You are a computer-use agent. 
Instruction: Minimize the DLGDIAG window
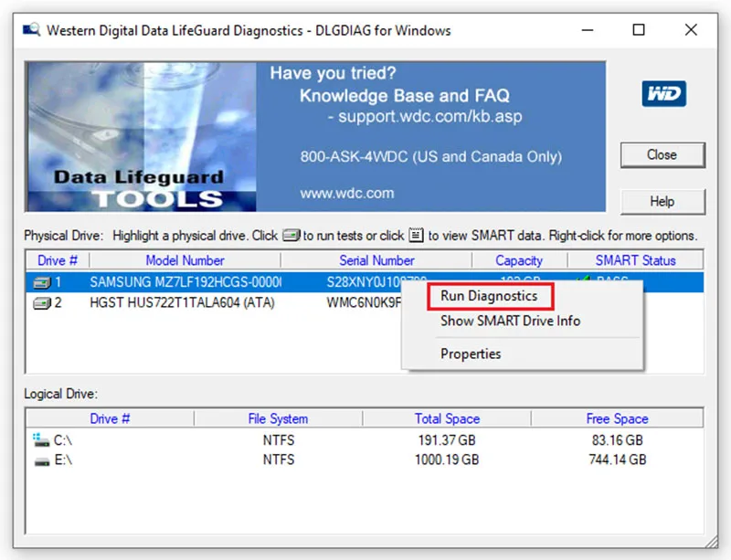(x=588, y=30)
